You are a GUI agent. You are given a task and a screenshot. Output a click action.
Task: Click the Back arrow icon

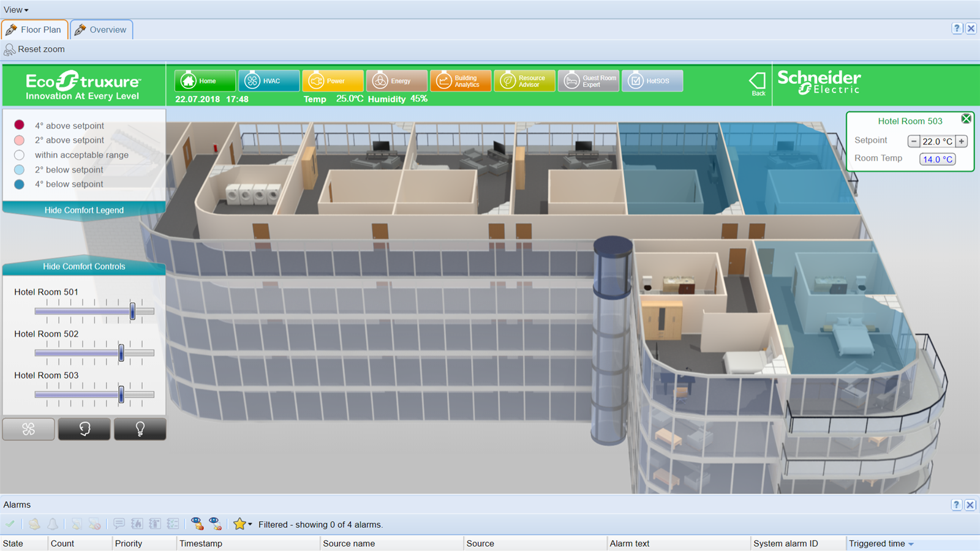click(x=758, y=83)
